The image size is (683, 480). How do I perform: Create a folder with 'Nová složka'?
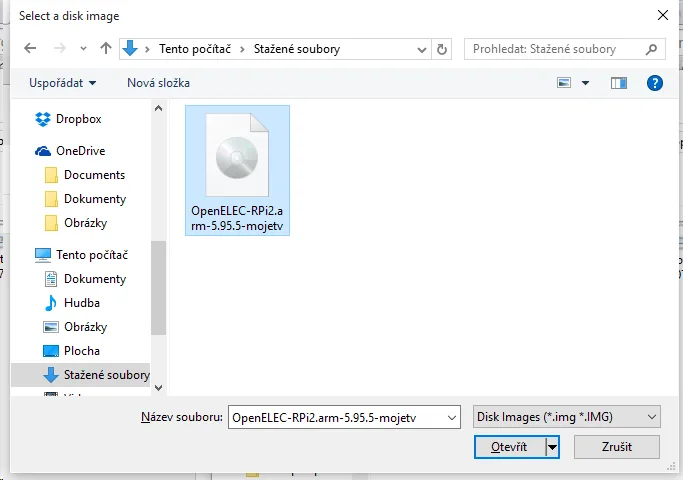159,83
